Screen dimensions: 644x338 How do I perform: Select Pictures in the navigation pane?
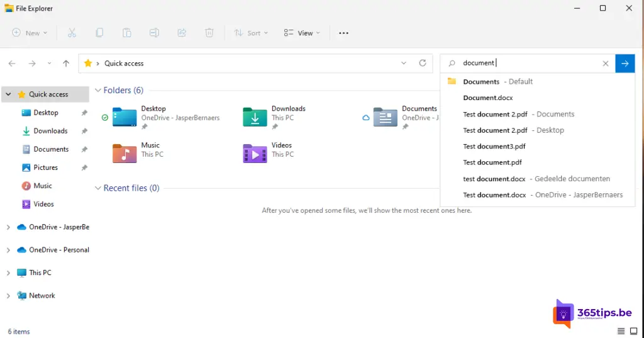[x=45, y=167]
